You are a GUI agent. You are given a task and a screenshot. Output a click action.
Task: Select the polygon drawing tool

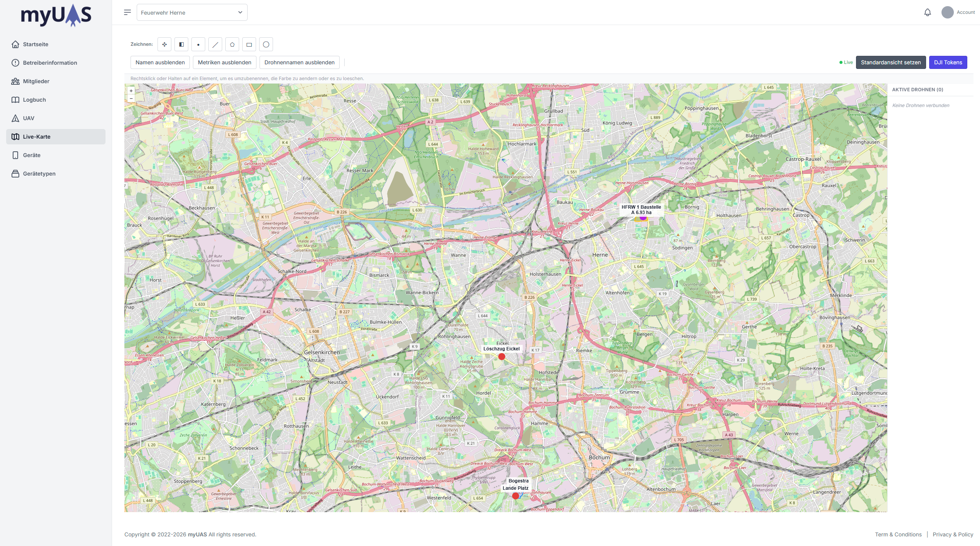(x=232, y=44)
